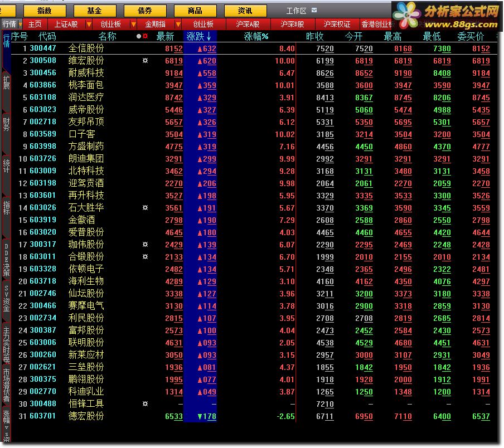Select stock row 全信股份
This screenshot has width=504, height=448.
click(x=254, y=48)
